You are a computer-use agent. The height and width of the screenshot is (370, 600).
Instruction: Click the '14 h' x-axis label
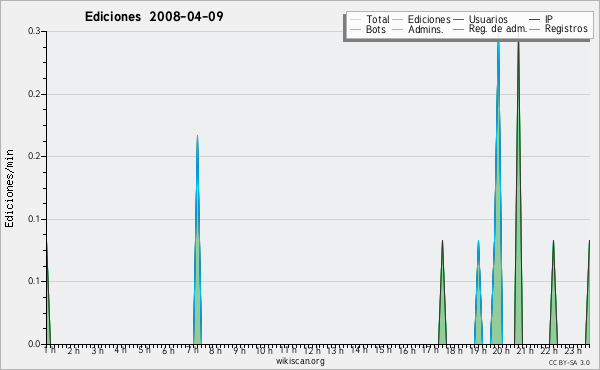coord(359,350)
